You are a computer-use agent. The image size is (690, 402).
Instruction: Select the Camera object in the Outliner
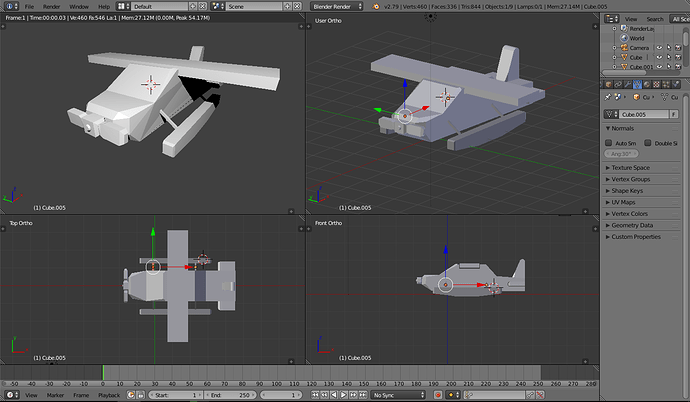[639, 48]
